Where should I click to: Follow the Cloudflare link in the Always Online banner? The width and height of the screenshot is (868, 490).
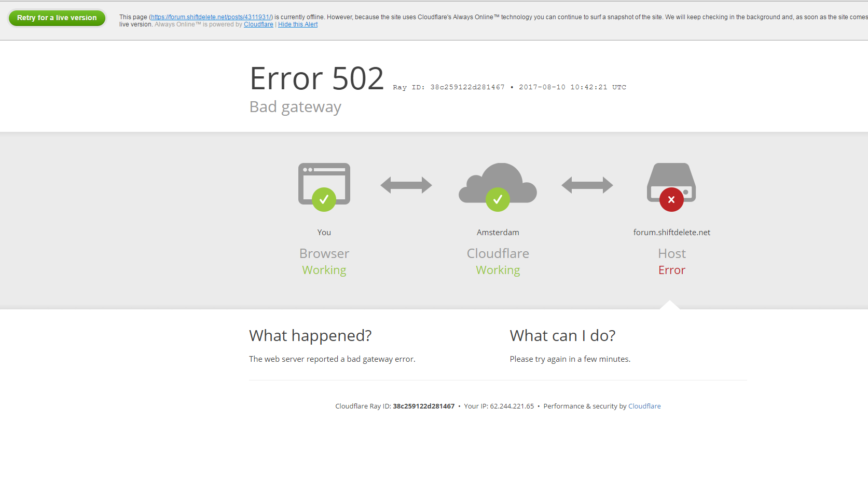(258, 24)
